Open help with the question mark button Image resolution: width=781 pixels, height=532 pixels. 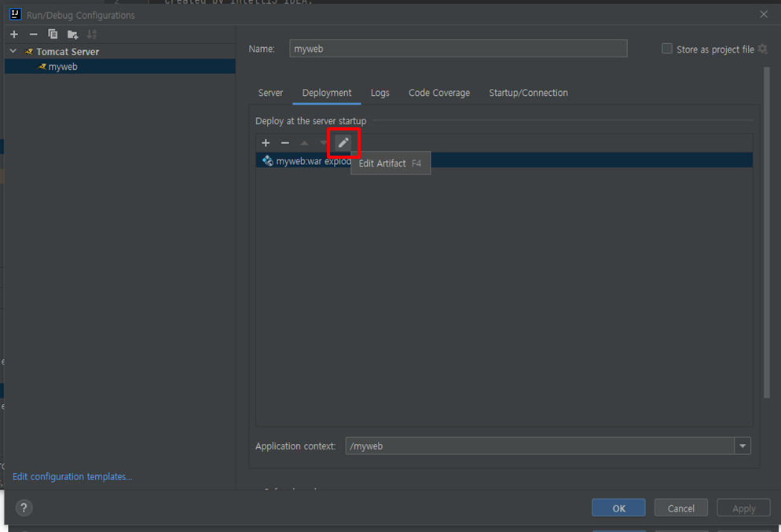pyautogui.click(x=24, y=508)
